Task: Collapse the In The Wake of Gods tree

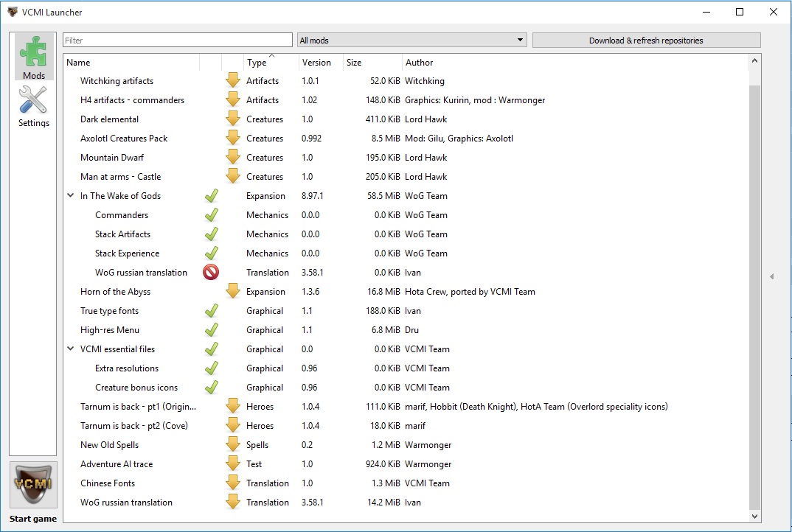Action: point(71,196)
